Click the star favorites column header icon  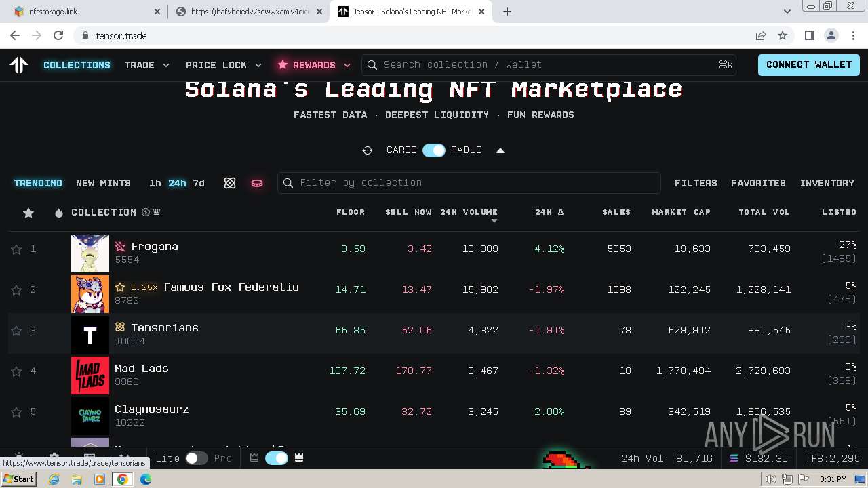click(x=28, y=213)
